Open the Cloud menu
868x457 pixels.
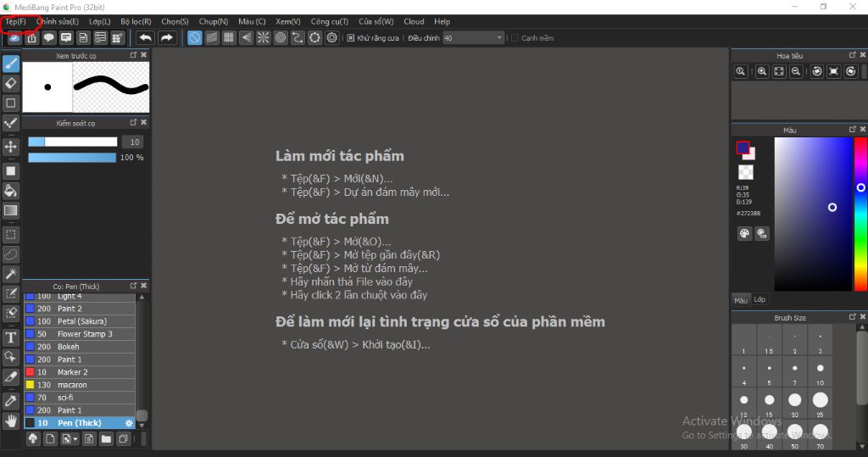tap(414, 21)
